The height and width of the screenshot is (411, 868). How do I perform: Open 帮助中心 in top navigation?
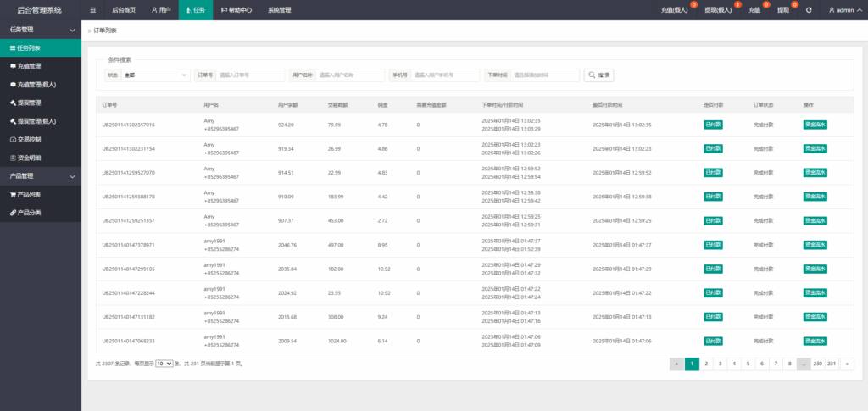tap(236, 10)
